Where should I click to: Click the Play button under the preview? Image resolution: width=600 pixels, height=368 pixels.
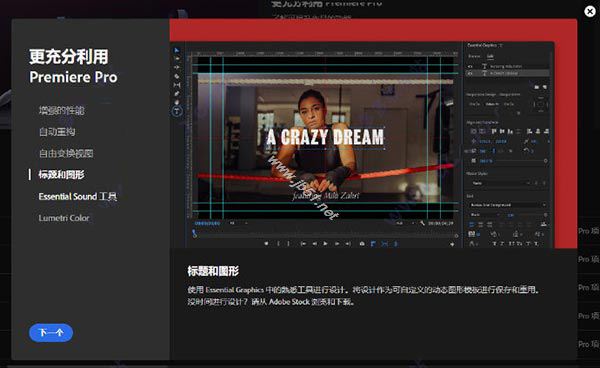(325, 243)
